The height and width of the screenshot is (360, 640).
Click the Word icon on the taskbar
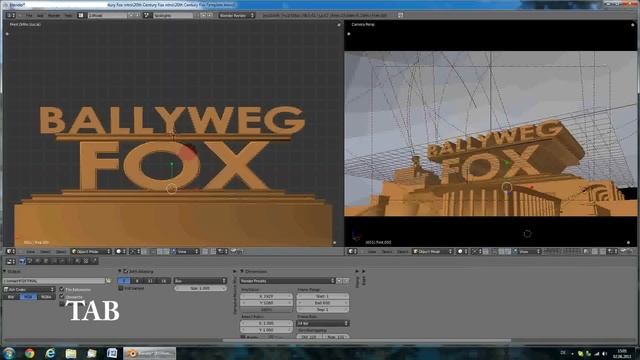[112, 353]
